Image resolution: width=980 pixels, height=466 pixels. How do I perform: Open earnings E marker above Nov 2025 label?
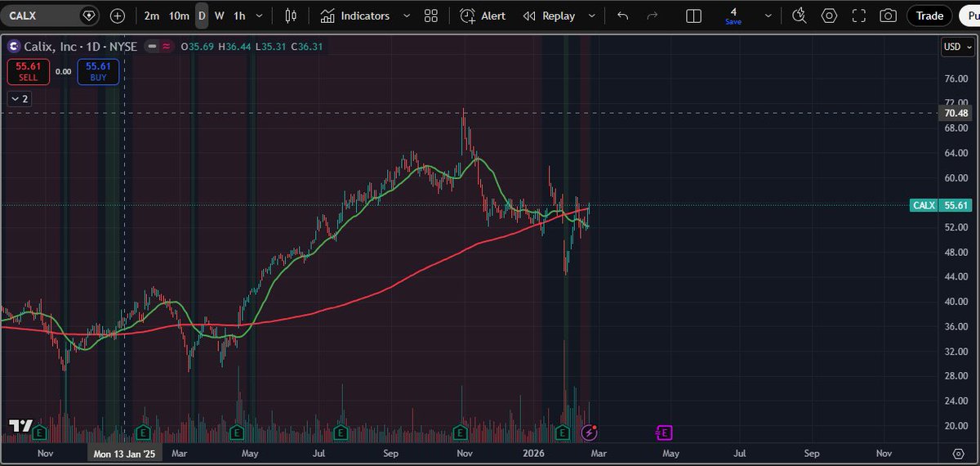pyautogui.click(x=460, y=431)
